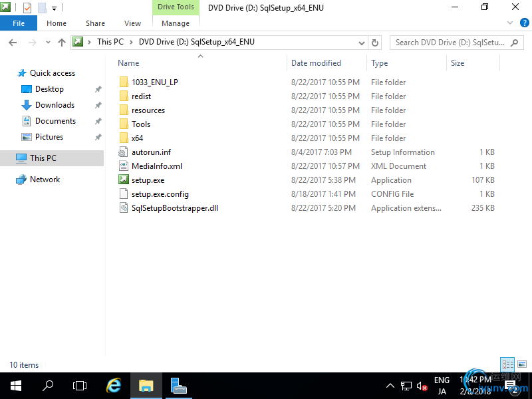The width and height of the screenshot is (532, 399).
Task: Open the address bar history dropdown
Action: click(362, 43)
